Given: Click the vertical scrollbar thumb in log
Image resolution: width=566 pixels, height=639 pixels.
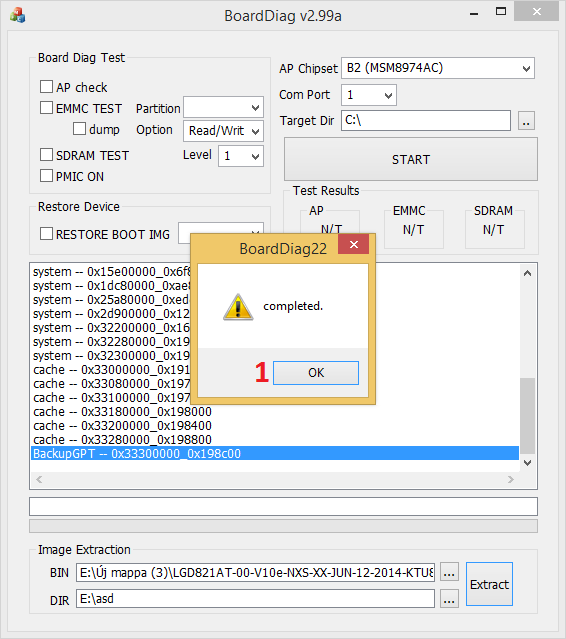Looking at the screenshot, I should point(528,416).
